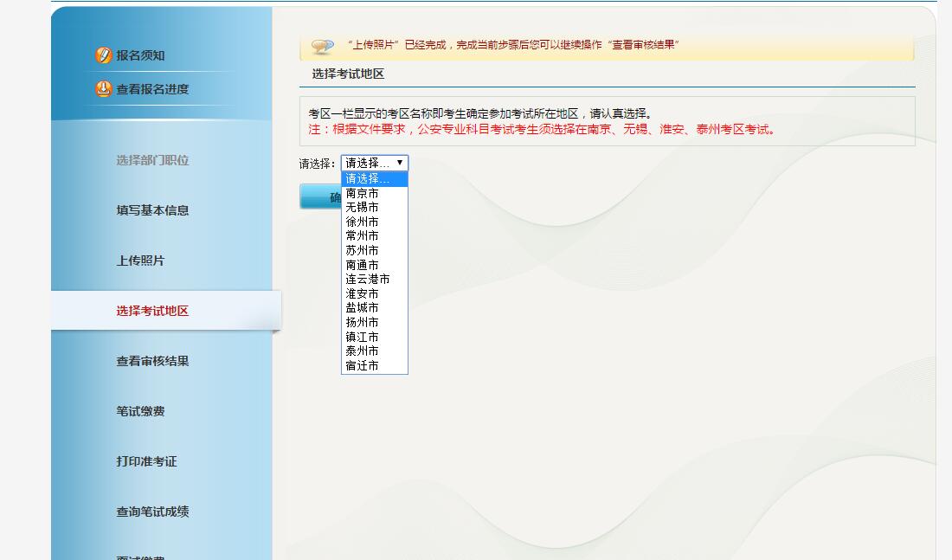Open 查看报名进度 sidebar link
The image size is (952, 560).
[152, 89]
